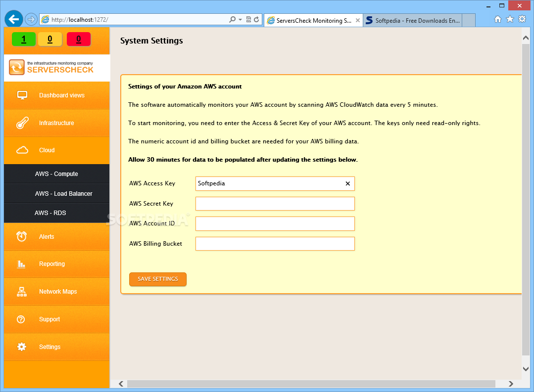
Task: Maximize the browser window
Action: click(502, 6)
